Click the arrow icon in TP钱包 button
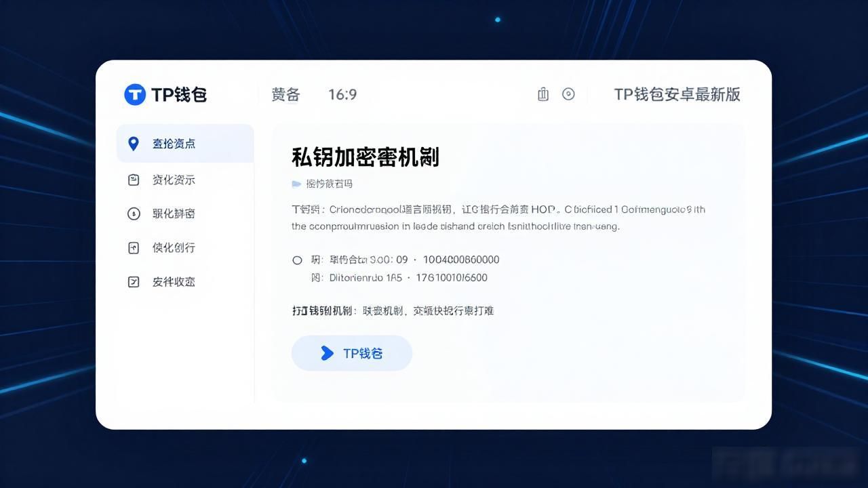868x488 pixels. click(x=327, y=353)
